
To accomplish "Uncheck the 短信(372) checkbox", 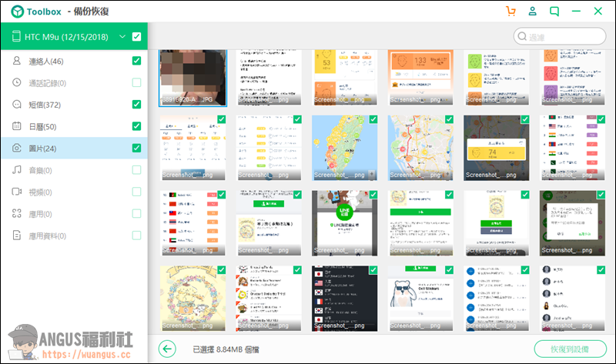I will click(136, 105).
